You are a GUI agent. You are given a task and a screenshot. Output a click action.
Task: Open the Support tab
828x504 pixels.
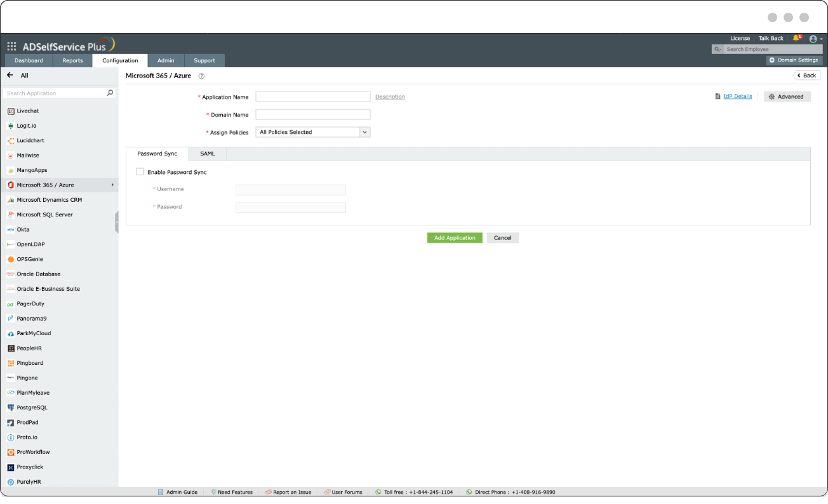[204, 61]
